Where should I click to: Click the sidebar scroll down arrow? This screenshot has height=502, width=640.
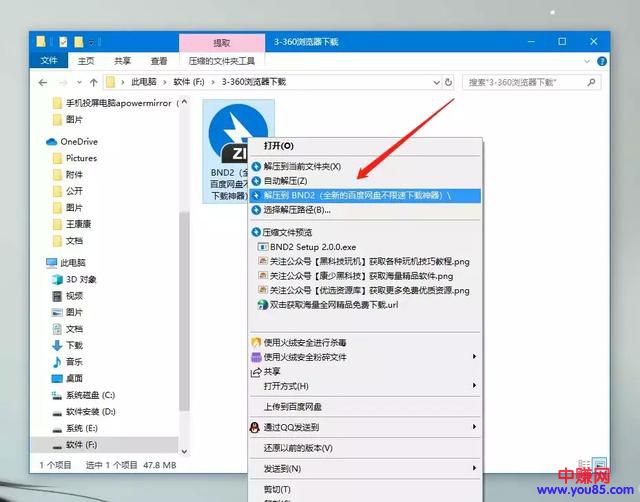184,451
